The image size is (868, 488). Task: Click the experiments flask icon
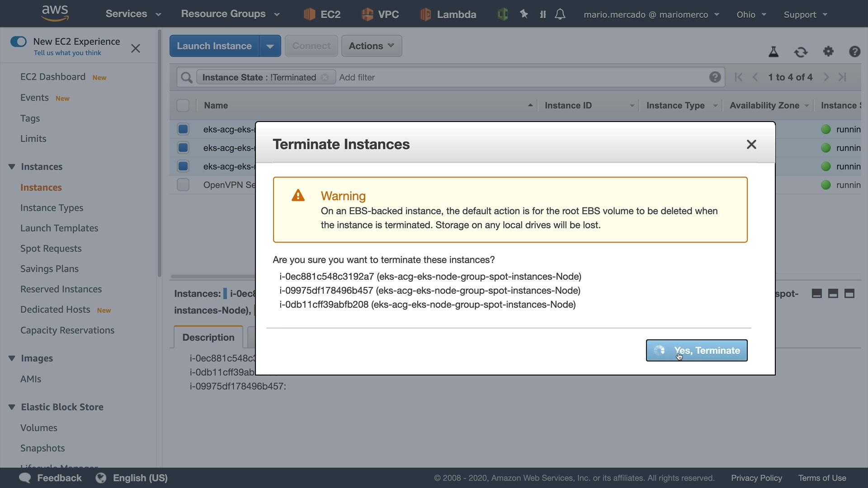tap(774, 52)
